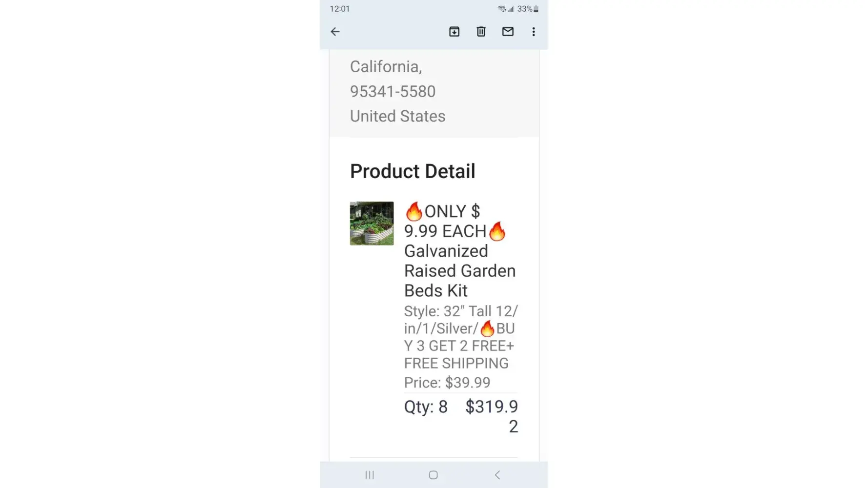Tap the clock showing 12:01
The height and width of the screenshot is (488, 868).
340,9
